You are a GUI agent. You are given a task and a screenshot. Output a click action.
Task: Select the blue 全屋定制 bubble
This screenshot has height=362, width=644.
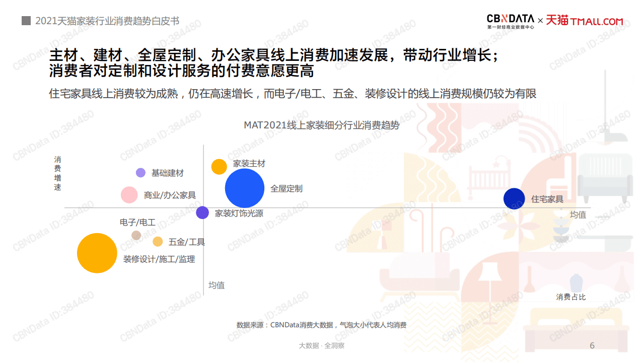(245, 188)
